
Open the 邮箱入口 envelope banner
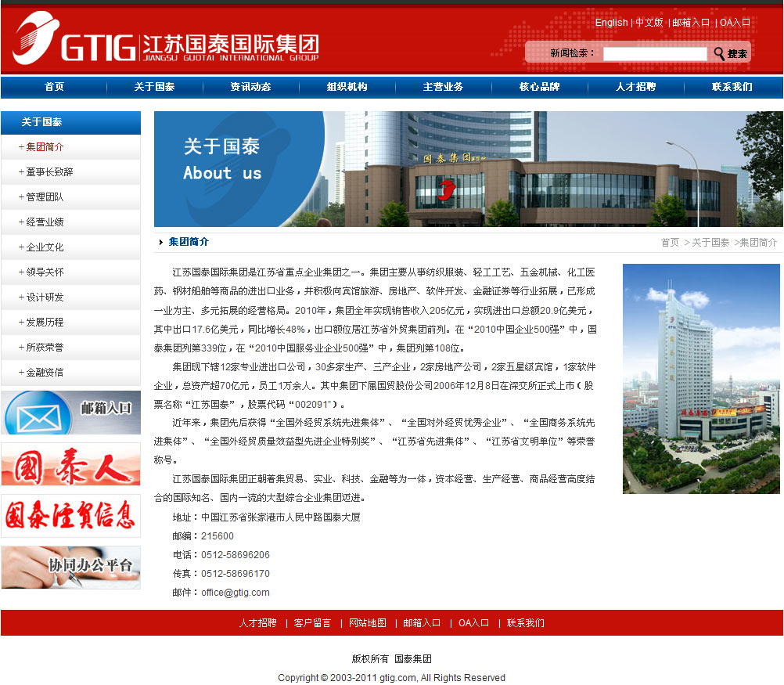(x=70, y=413)
